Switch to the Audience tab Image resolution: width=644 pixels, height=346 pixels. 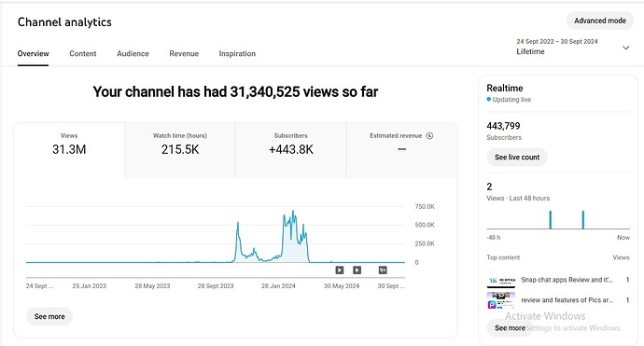[133, 54]
